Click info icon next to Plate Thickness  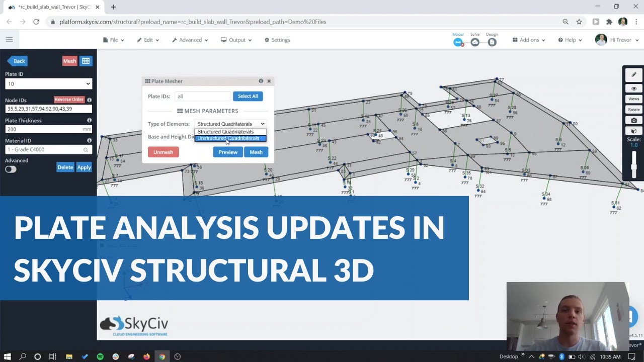90,121
